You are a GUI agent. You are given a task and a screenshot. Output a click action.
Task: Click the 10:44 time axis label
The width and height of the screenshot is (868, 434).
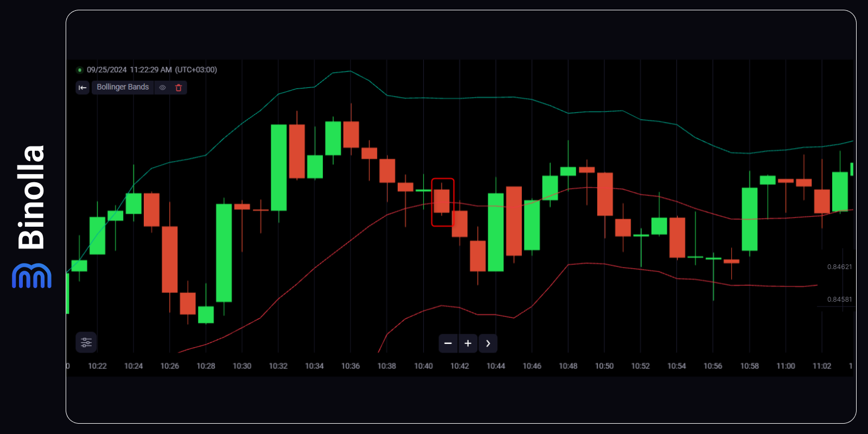(496, 366)
